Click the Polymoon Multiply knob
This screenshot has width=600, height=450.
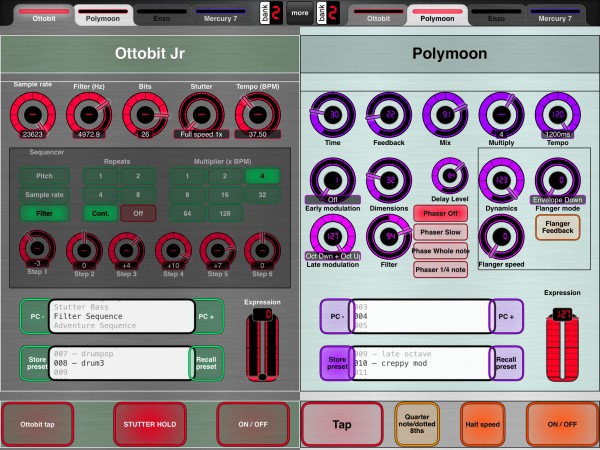click(501, 114)
